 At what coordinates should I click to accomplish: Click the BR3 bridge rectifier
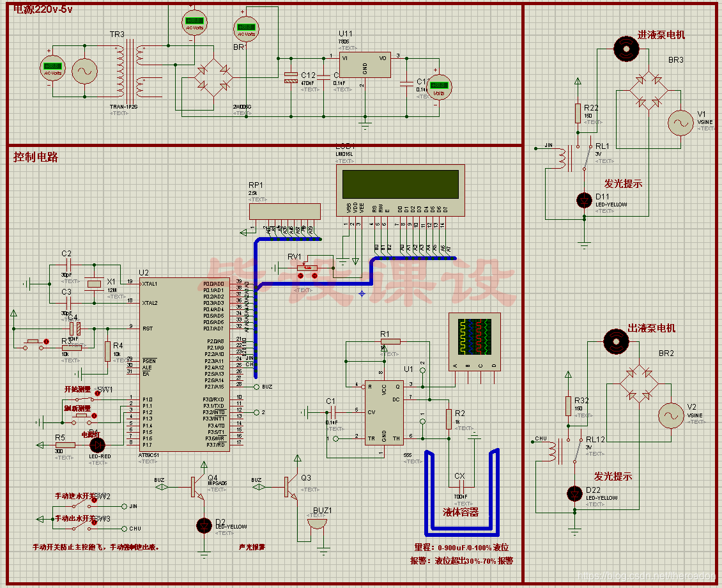(649, 90)
